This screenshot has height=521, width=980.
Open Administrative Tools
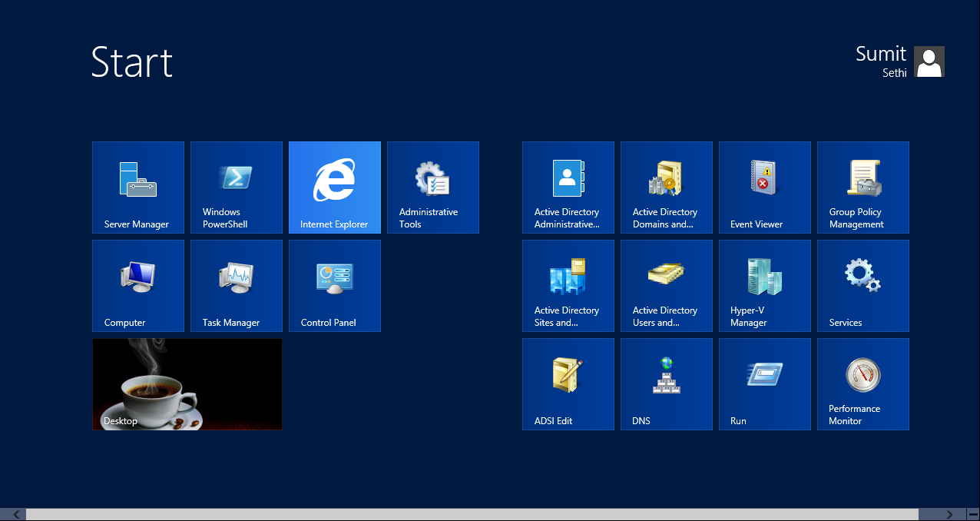tap(432, 187)
